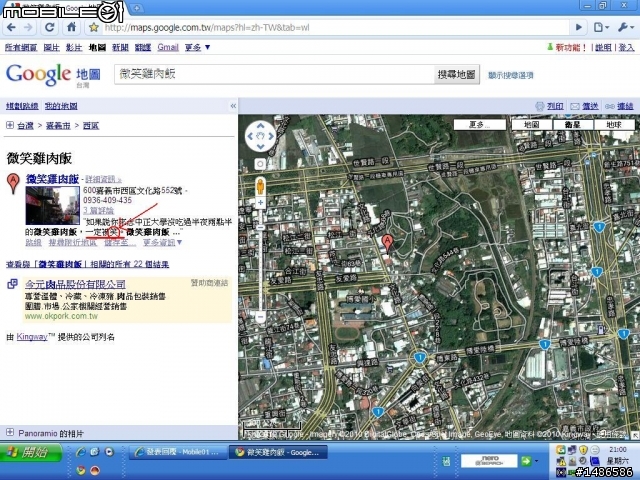Viewport: 640px width, 480px height.
Task: Open the 圖片 images link
Action: pyautogui.click(x=51, y=47)
